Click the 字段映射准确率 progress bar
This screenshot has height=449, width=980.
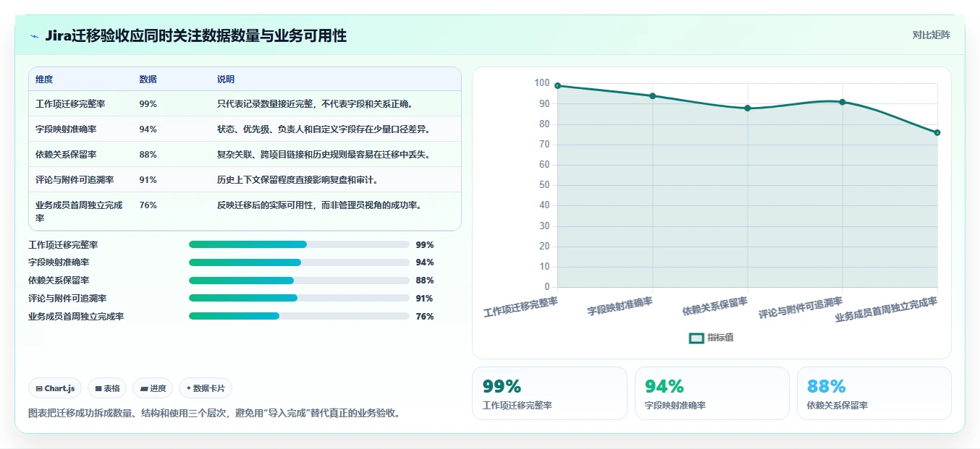coord(299,262)
